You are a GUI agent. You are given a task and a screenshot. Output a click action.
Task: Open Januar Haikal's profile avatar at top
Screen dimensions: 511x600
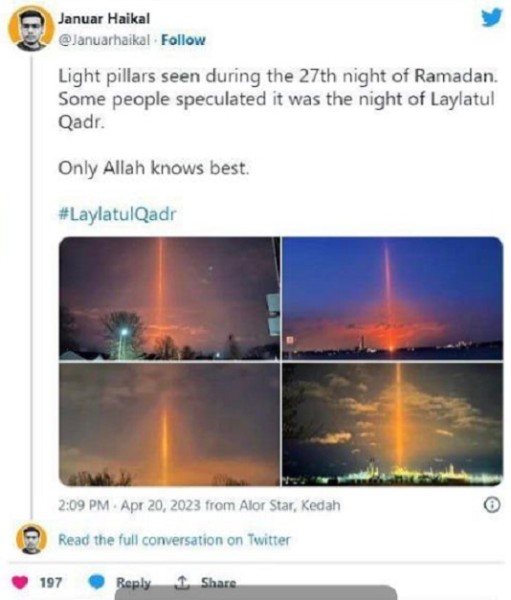pyautogui.click(x=31, y=29)
